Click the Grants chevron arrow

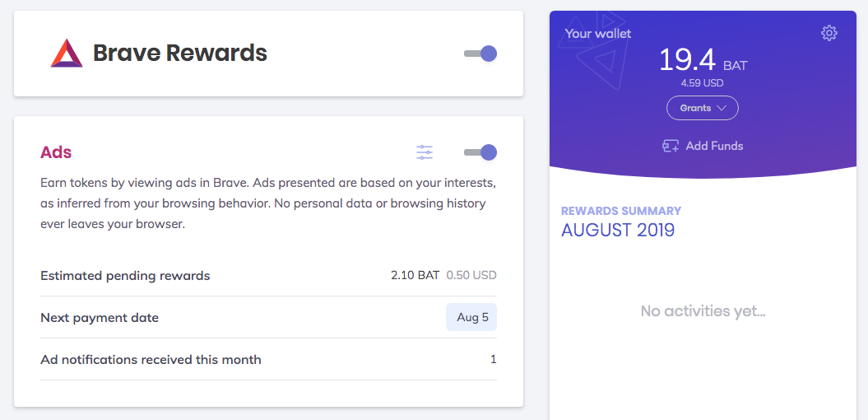point(721,108)
